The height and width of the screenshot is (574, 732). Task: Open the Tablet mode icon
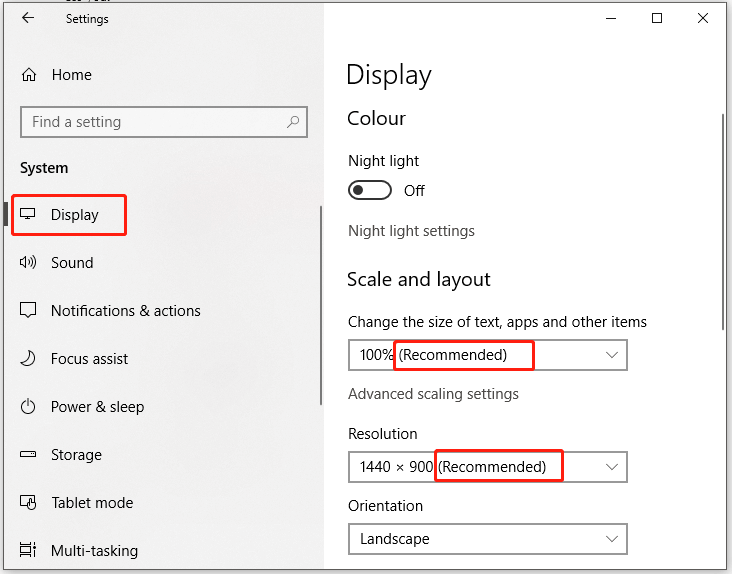point(28,503)
